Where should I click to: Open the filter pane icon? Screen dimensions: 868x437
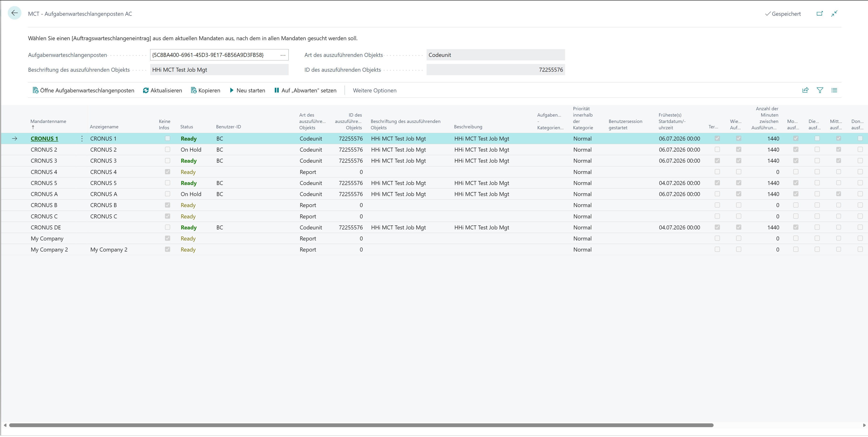click(820, 90)
